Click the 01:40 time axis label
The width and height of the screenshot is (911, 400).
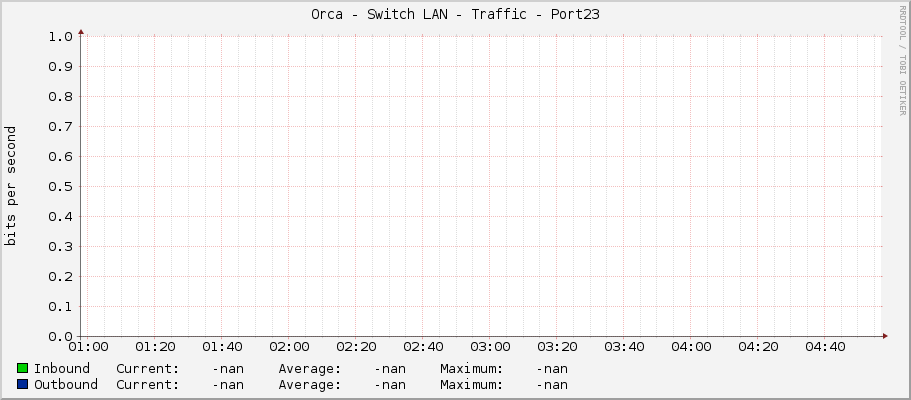click(222, 347)
